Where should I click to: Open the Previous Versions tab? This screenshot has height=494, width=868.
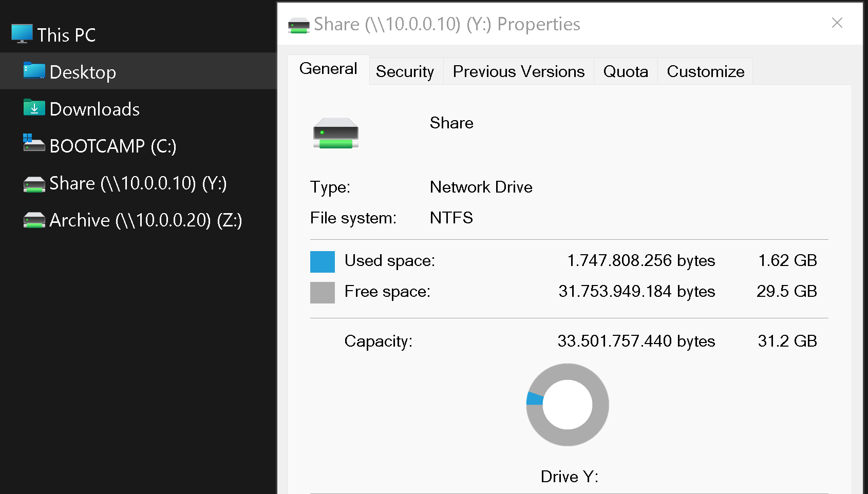[x=519, y=71]
